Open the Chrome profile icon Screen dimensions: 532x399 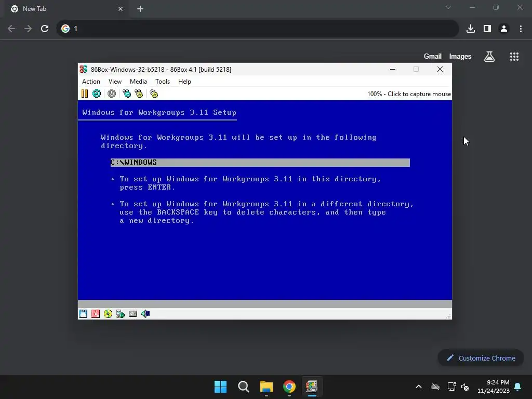(504, 29)
